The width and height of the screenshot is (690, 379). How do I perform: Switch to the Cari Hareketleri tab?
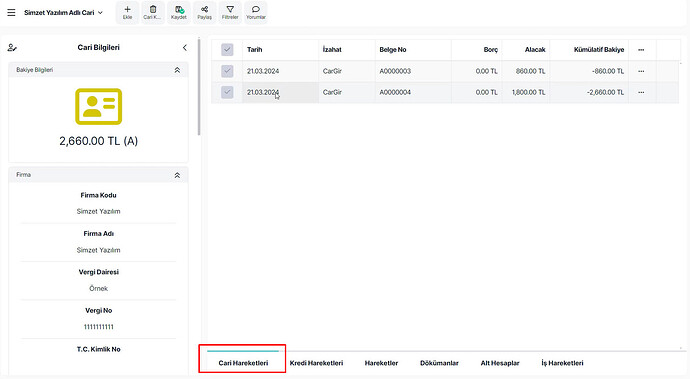(x=243, y=363)
